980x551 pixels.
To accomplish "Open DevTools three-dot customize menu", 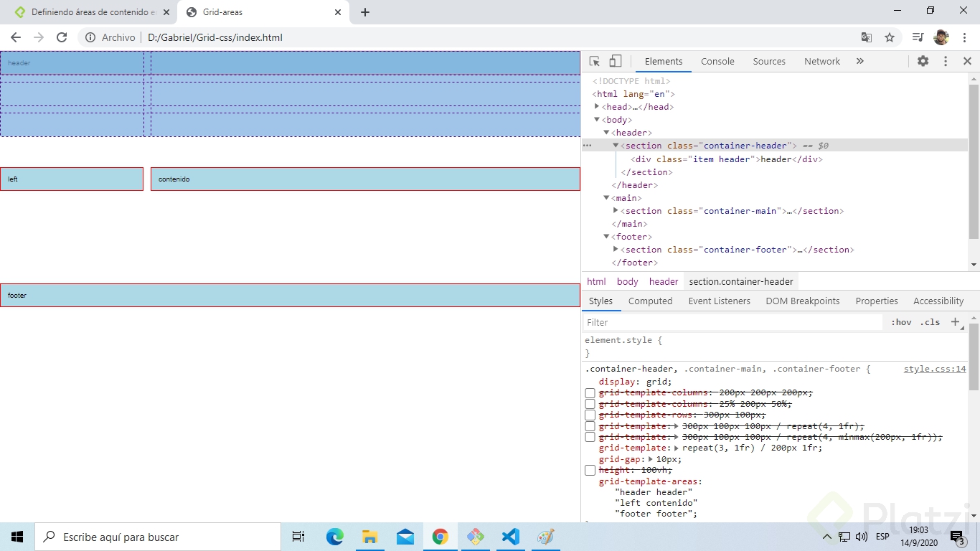I will [x=946, y=61].
